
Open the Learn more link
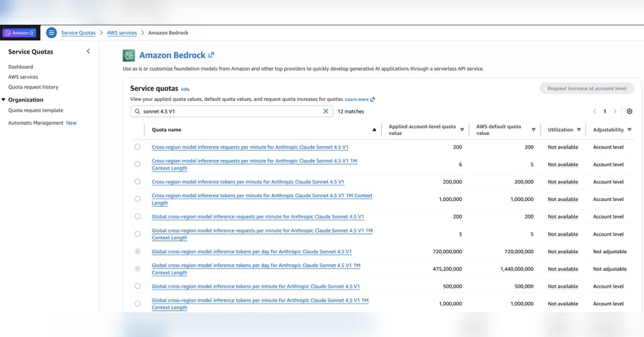point(360,99)
